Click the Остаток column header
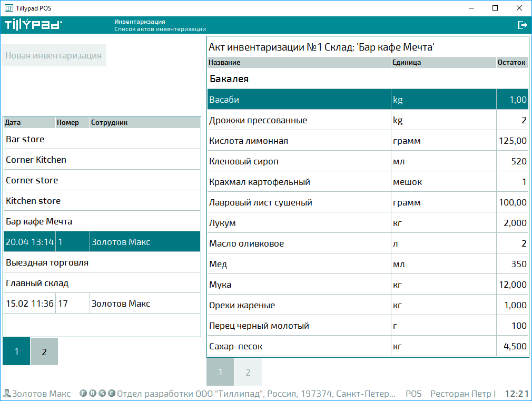 coord(513,63)
